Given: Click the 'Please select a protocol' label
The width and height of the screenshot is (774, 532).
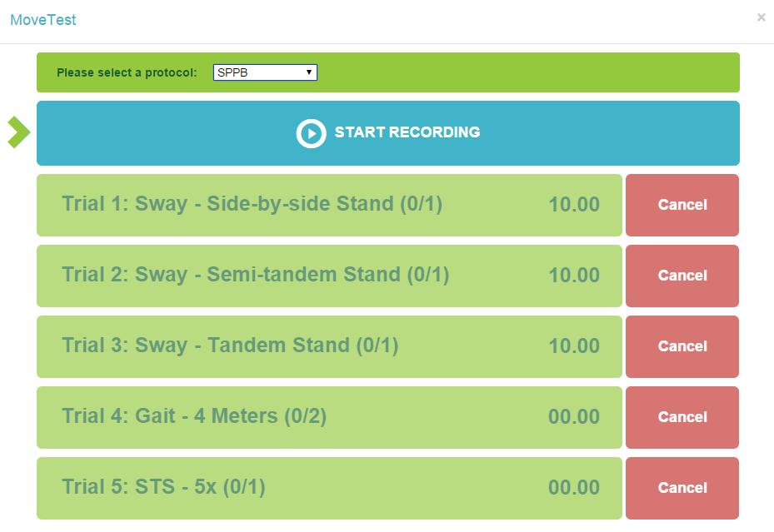Looking at the screenshot, I should tap(127, 73).
